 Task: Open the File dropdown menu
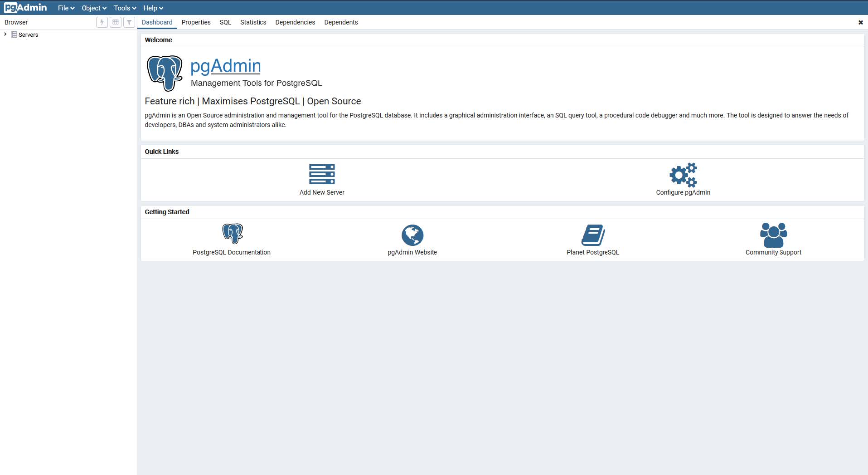tap(66, 8)
